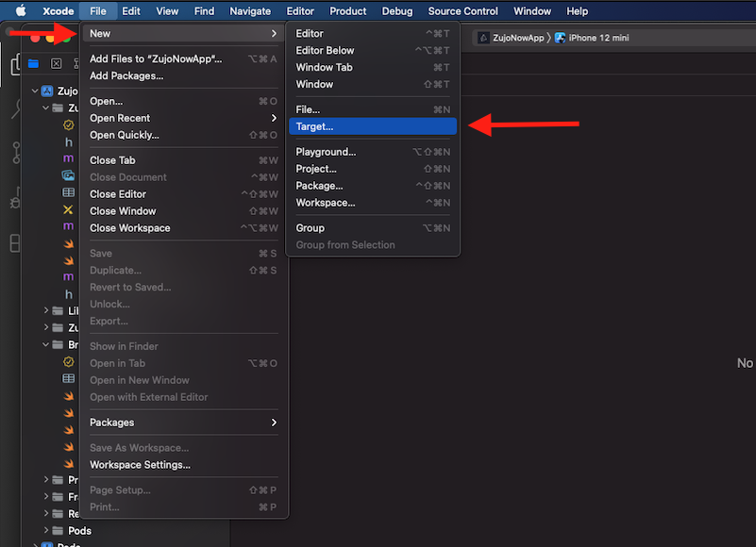Image resolution: width=756 pixels, height=547 pixels.
Task: Select the project navigator folder icon
Action: [x=34, y=63]
